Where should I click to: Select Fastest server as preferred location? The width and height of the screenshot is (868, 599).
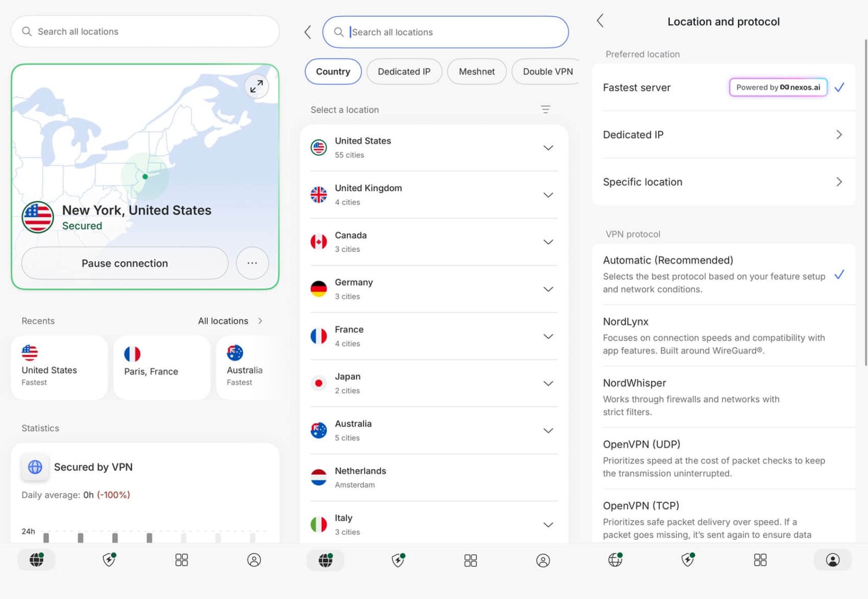pos(724,87)
